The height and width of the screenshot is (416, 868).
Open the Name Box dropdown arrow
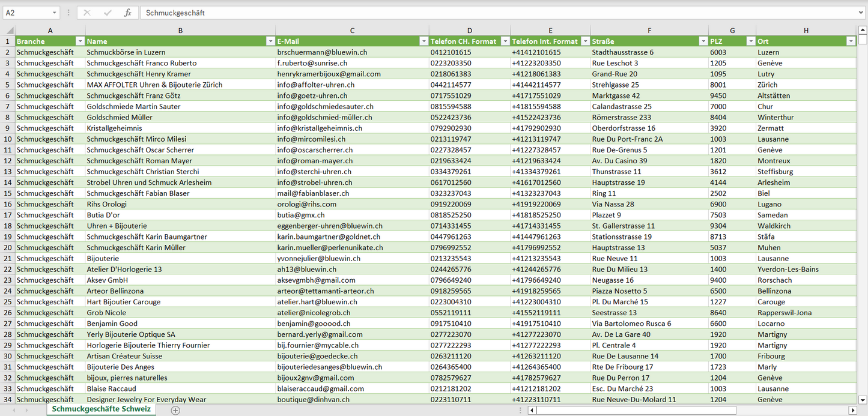tap(54, 13)
